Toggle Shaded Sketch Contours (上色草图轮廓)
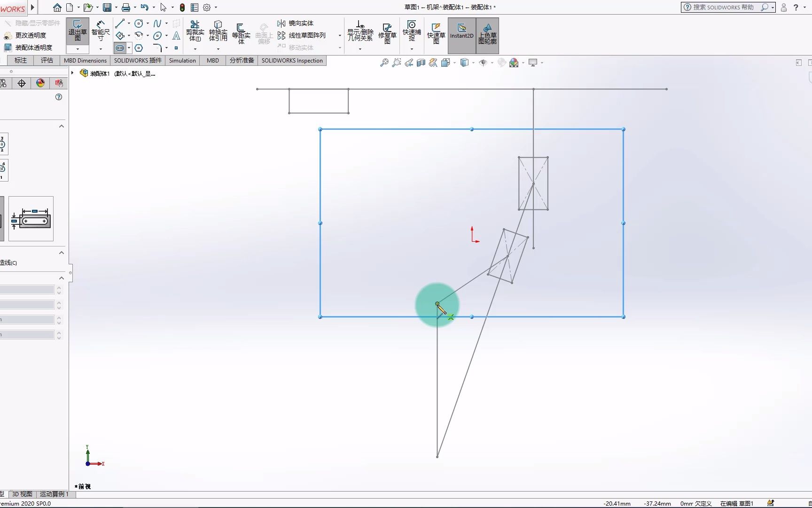Screen dimensions: 812x508 coord(487,36)
